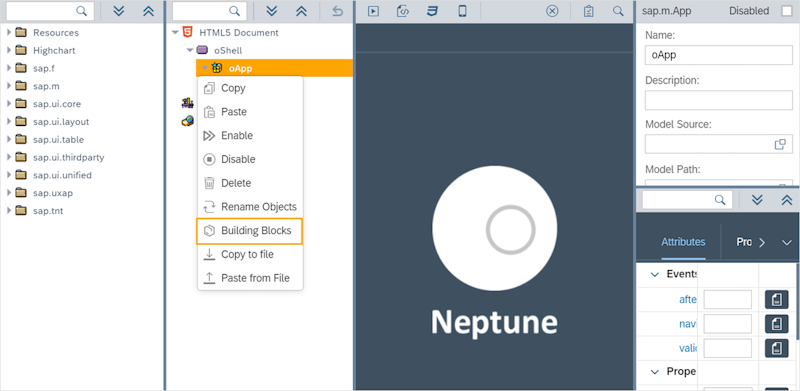800x391 pixels.
Task: Click the Model Source input field
Action: [718, 144]
